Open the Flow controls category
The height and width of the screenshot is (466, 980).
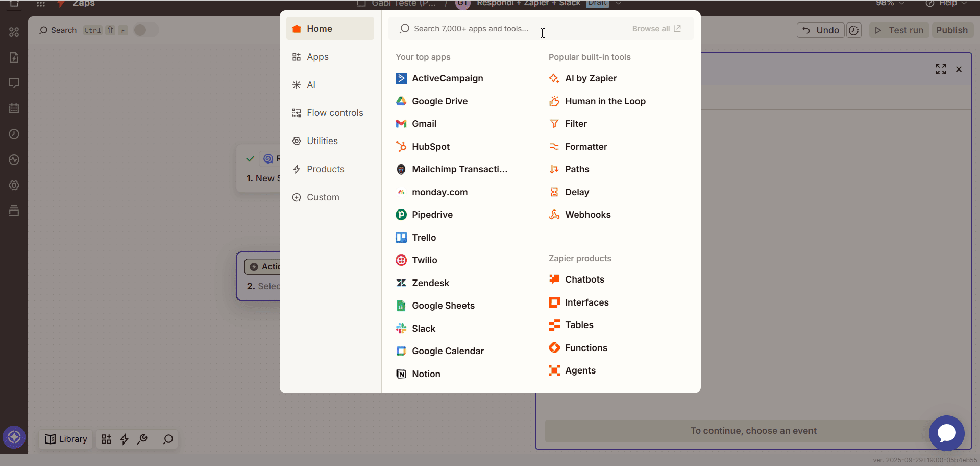click(330, 113)
